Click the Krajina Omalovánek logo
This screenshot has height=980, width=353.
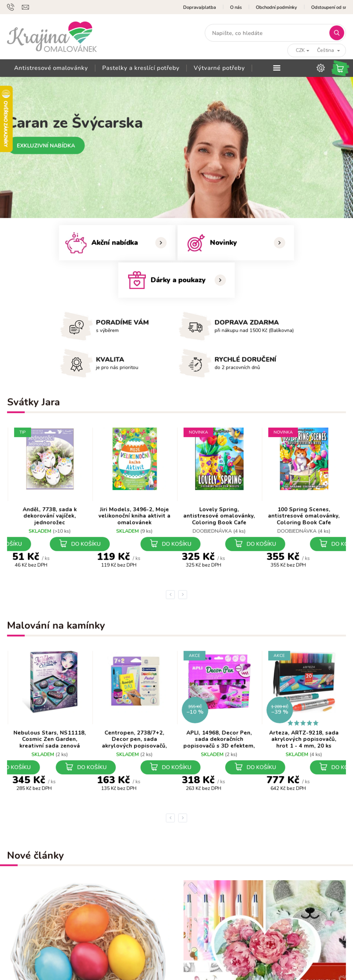tap(52, 37)
